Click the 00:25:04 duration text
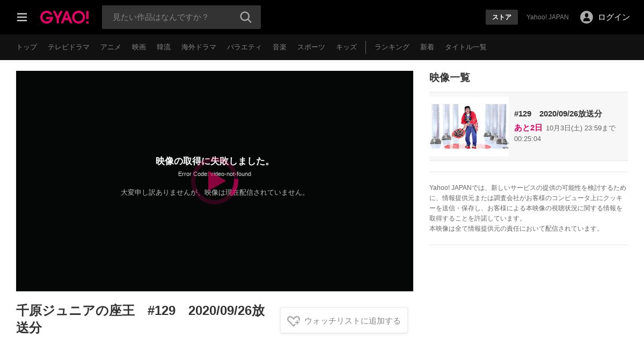Image resolution: width=644 pixels, height=338 pixels. coord(528,139)
